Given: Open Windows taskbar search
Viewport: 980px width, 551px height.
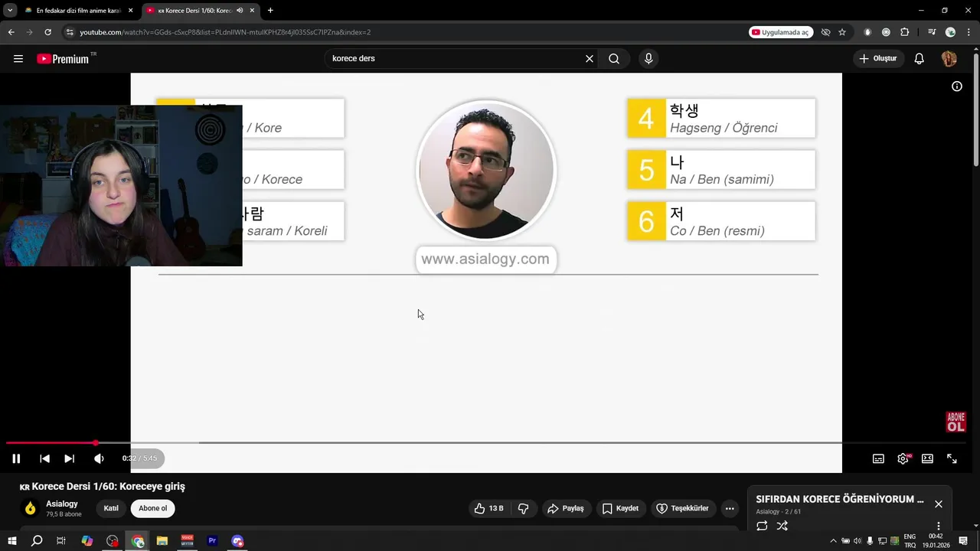Looking at the screenshot, I should (36, 541).
